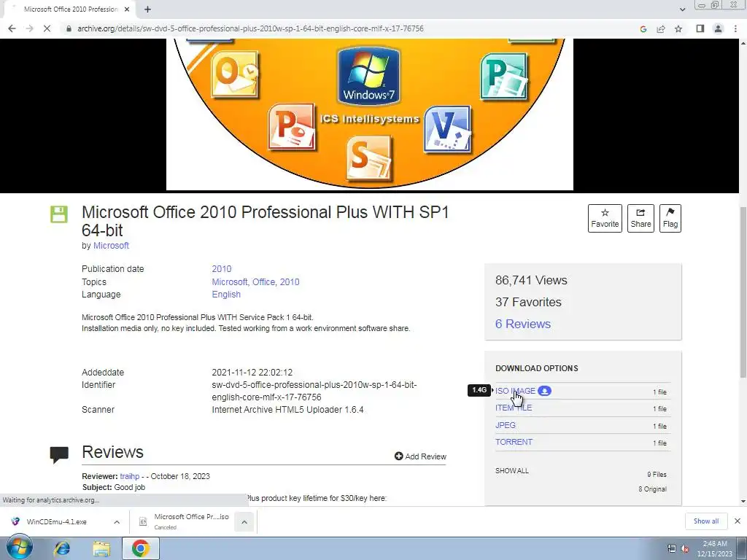
Task: Open the Office topic link
Action: [x=263, y=282]
